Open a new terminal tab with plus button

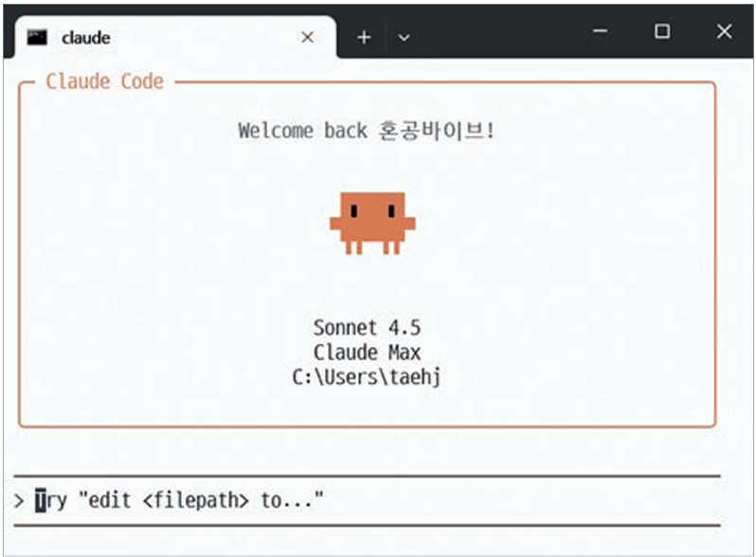[x=363, y=37]
